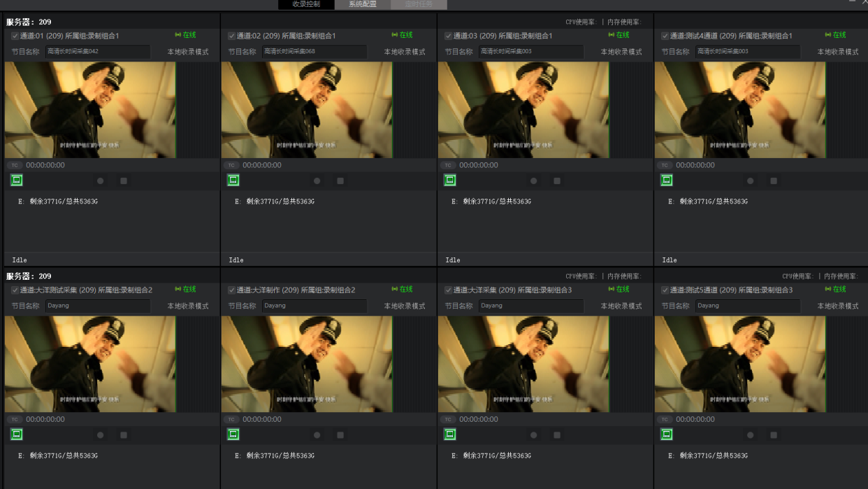Click 大洋测试采集 Dayang program name field

pyautogui.click(x=98, y=306)
